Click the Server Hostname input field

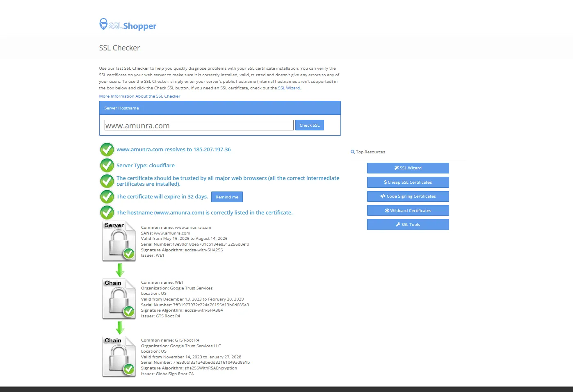(x=199, y=125)
